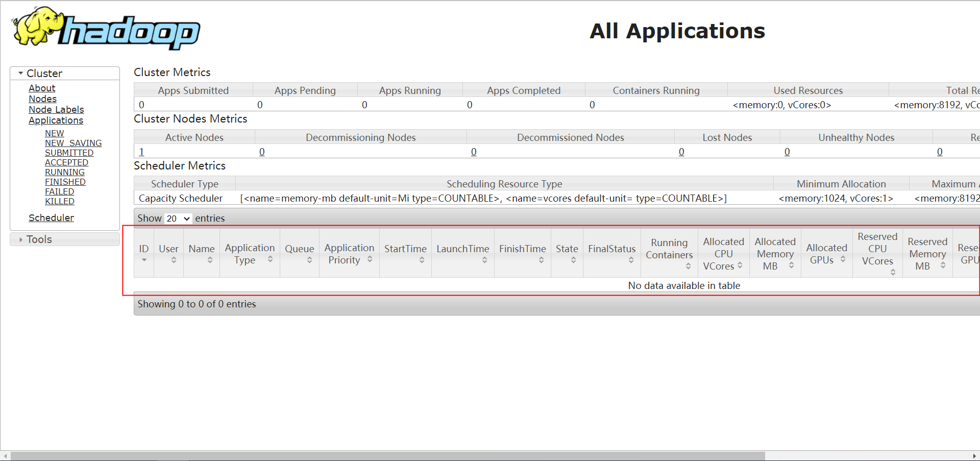Viewport: 980px width, 461px height.
Task: Click the Hadoop elephant logo
Action: 106,28
